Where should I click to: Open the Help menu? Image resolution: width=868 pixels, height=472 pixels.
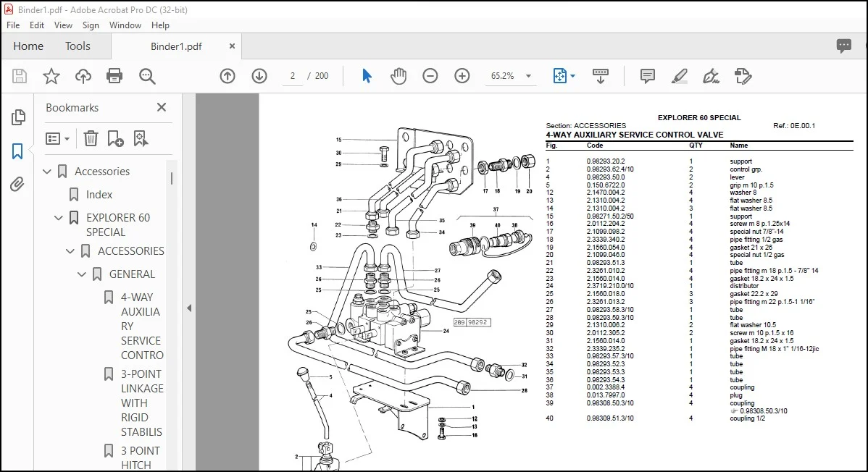pyautogui.click(x=160, y=25)
